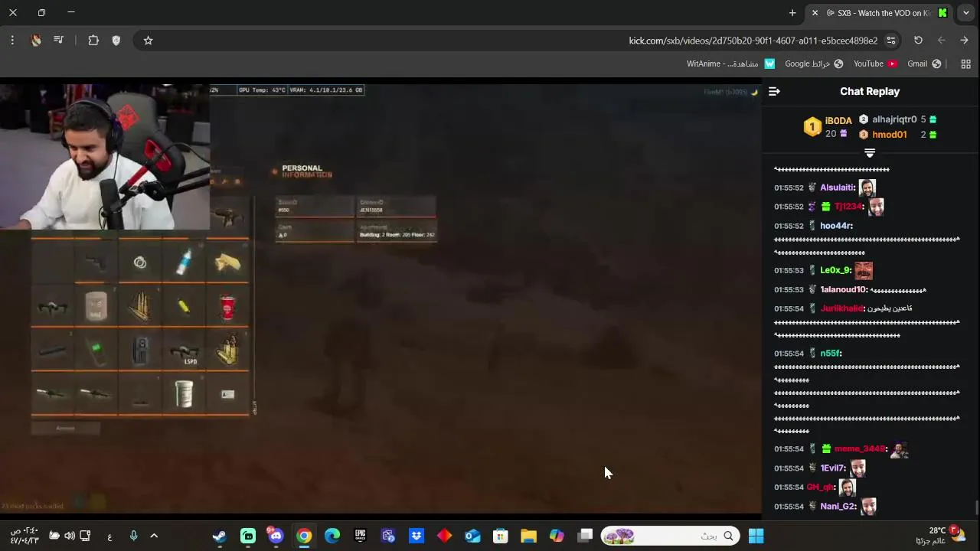Open the Gmail bookmark

924,64
